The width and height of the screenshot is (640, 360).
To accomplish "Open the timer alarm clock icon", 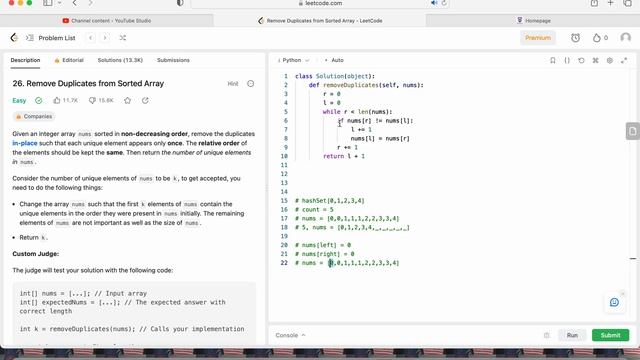I will coord(576,38).
